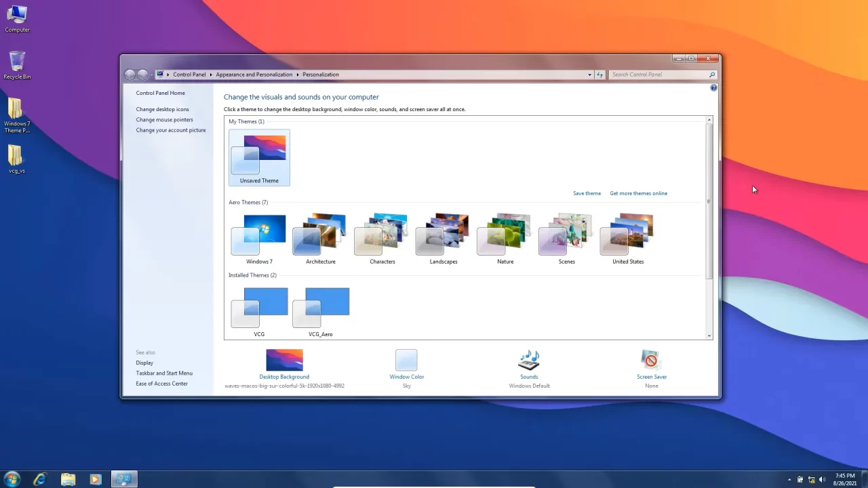Click the search magnifier icon
The height and width of the screenshot is (488, 868).
(x=712, y=75)
